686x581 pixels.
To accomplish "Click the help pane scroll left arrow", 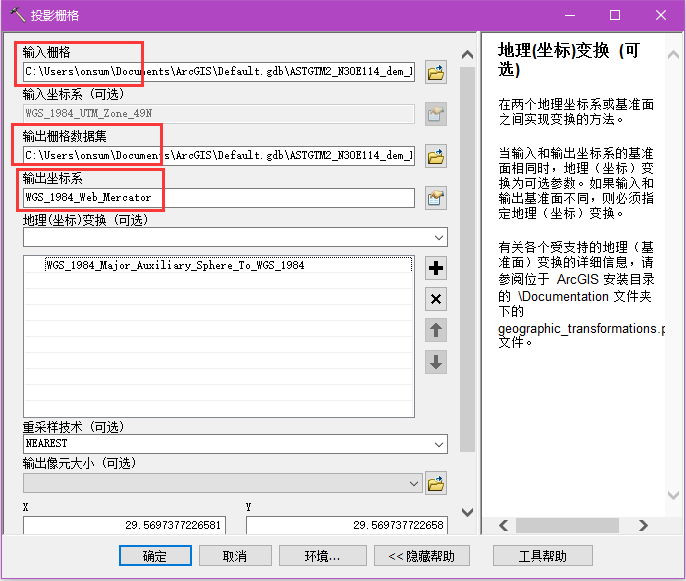I will point(504,525).
